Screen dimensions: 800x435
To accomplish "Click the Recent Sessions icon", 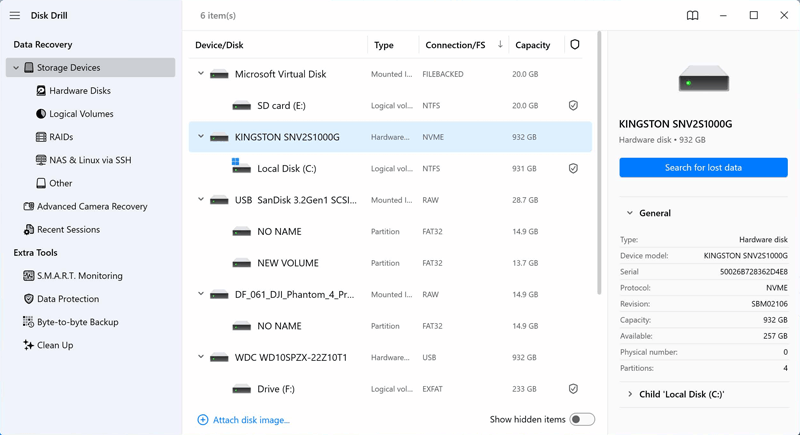I will 29,229.
